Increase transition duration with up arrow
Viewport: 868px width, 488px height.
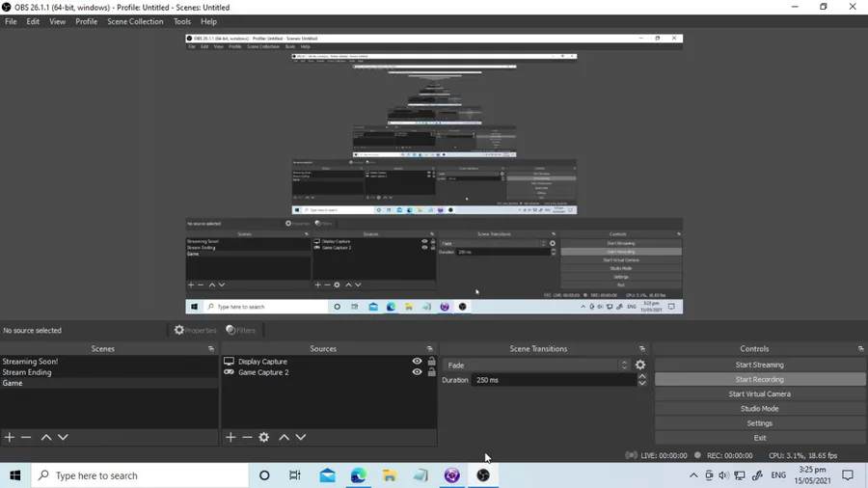point(642,377)
